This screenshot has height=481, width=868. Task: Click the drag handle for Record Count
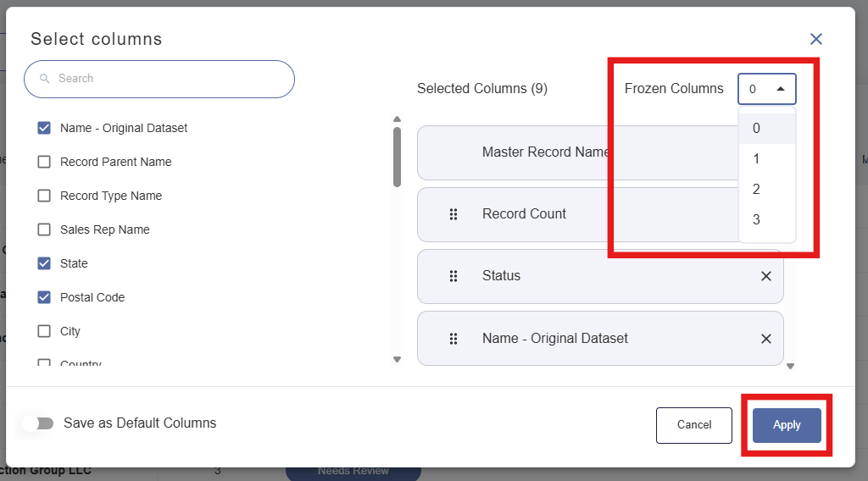tap(453, 214)
